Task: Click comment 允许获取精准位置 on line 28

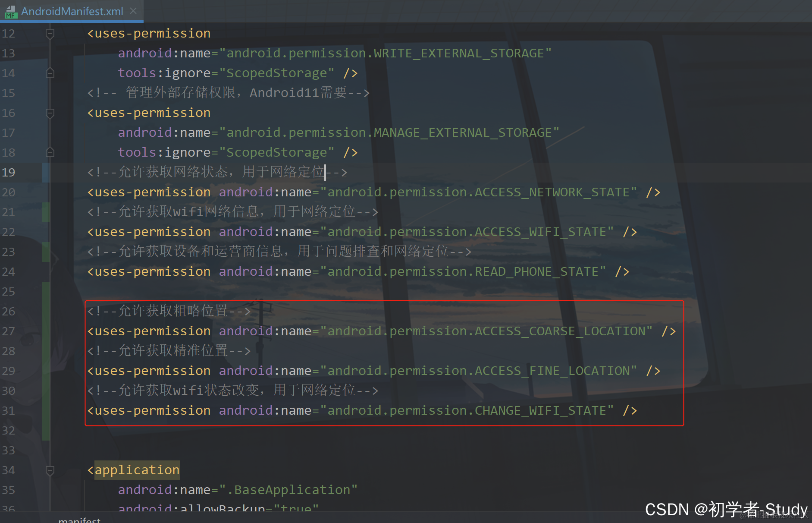Action: [x=169, y=351]
